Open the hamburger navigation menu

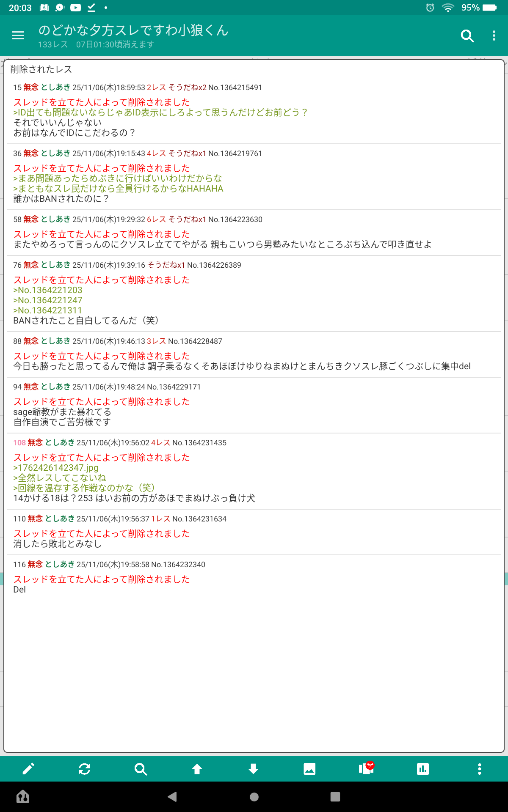18,36
